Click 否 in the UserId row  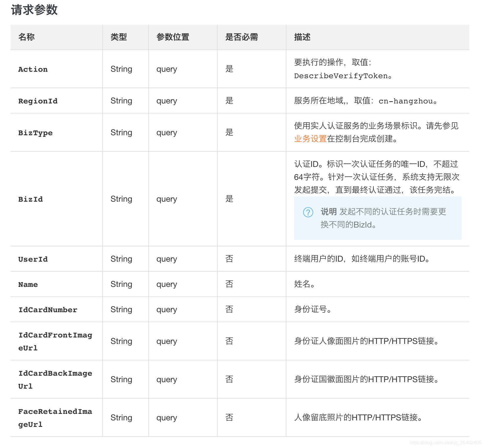coord(229,259)
